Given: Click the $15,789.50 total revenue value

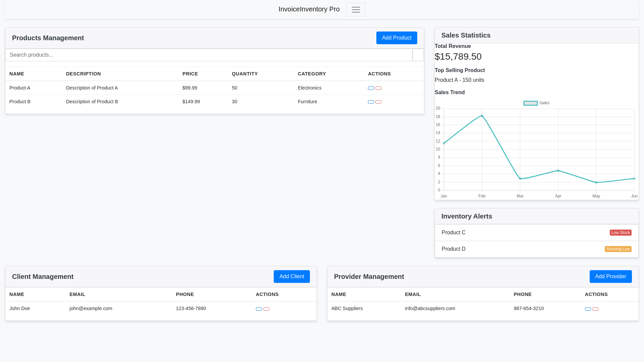Looking at the screenshot, I should coord(458,56).
